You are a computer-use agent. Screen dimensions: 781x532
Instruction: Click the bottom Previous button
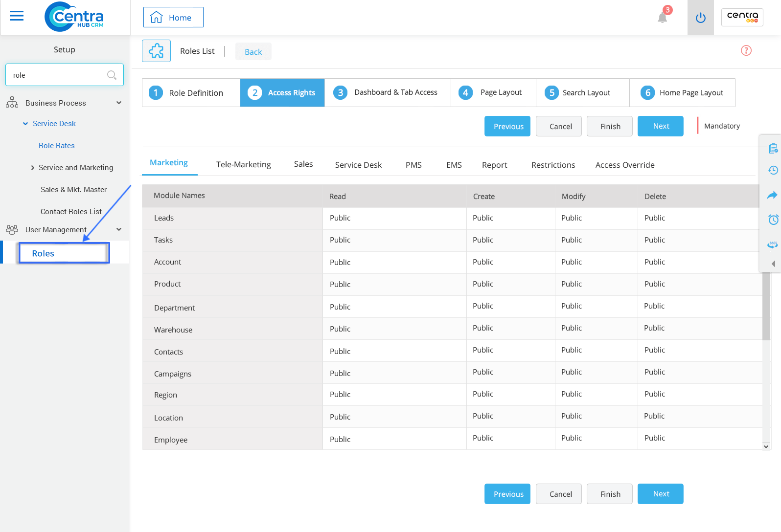(x=507, y=494)
